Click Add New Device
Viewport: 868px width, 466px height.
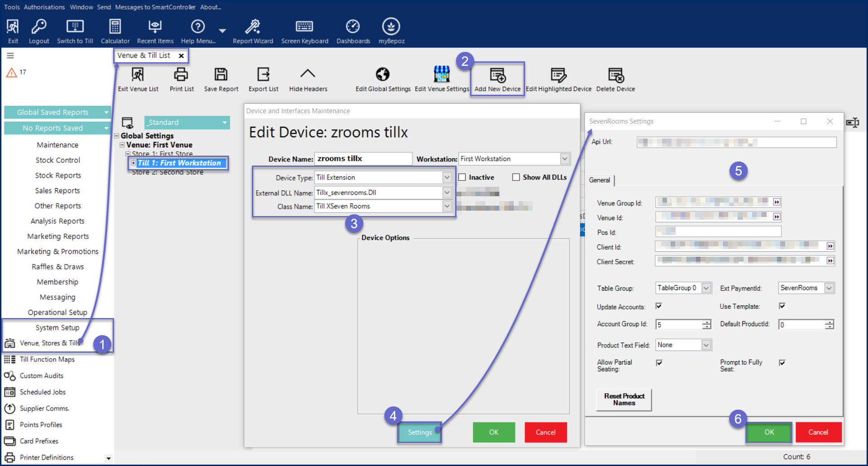pos(498,79)
